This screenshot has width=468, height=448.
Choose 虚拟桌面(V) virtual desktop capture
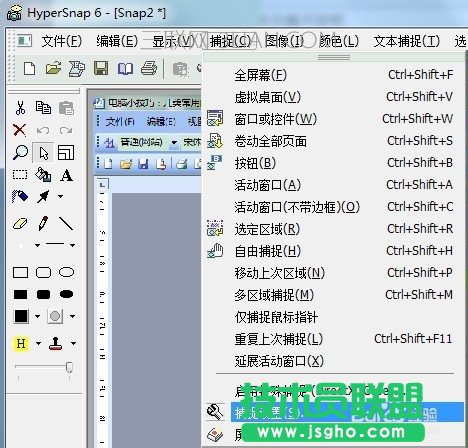334,97
